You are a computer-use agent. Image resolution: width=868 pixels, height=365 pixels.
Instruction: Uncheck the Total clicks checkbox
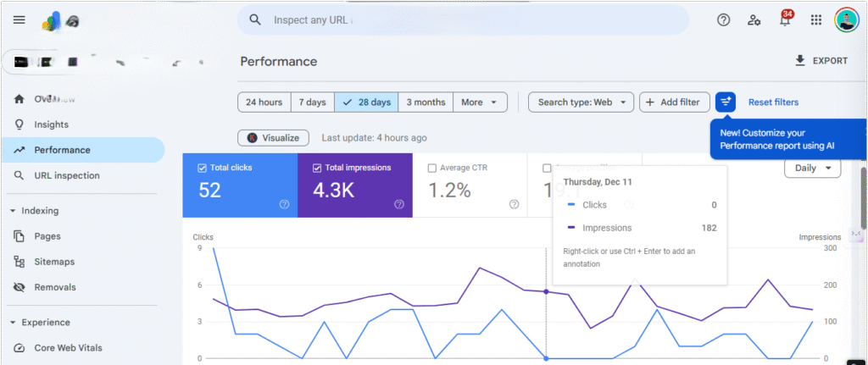(202, 168)
